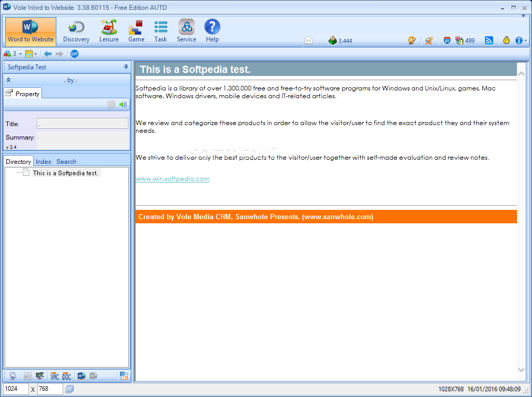Click the gray edit notes icon
This screenshot has height=397, width=532.
point(111,104)
